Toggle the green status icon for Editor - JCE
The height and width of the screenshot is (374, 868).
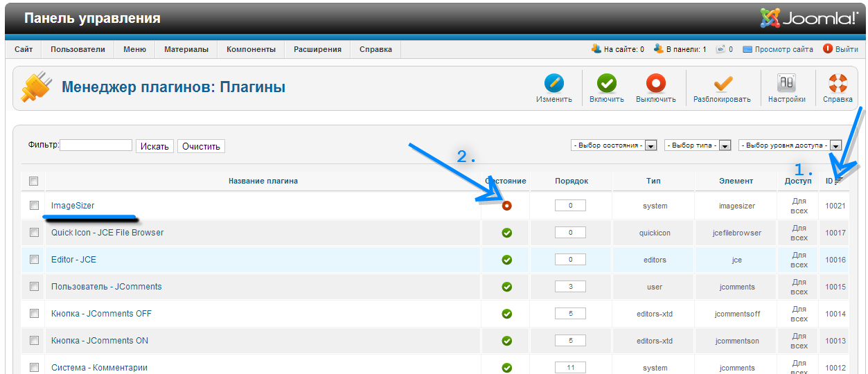[x=506, y=260]
